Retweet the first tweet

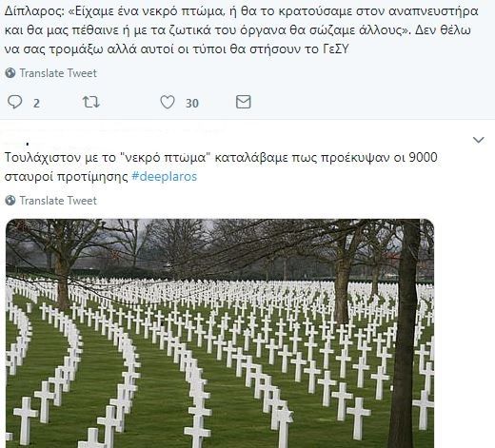tap(91, 103)
